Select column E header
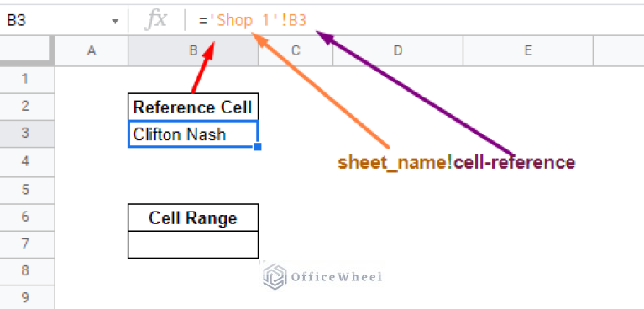Image resolution: width=644 pixels, height=309 pixels. tap(528, 51)
